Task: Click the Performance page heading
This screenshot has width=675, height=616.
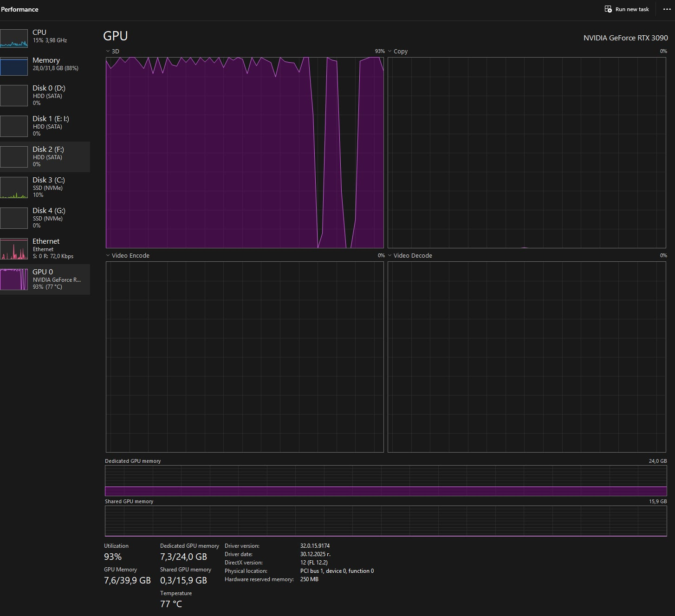Action: point(19,9)
